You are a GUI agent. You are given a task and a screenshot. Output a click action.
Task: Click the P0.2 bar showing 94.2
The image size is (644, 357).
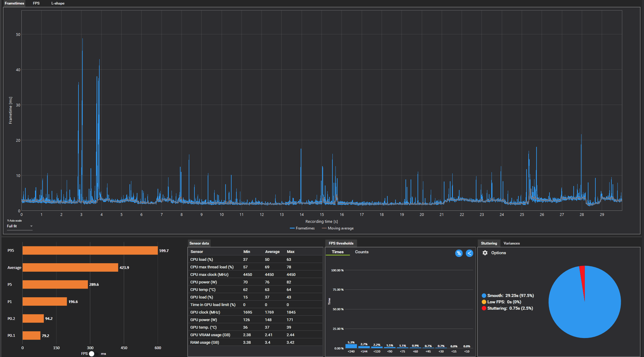(x=33, y=318)
